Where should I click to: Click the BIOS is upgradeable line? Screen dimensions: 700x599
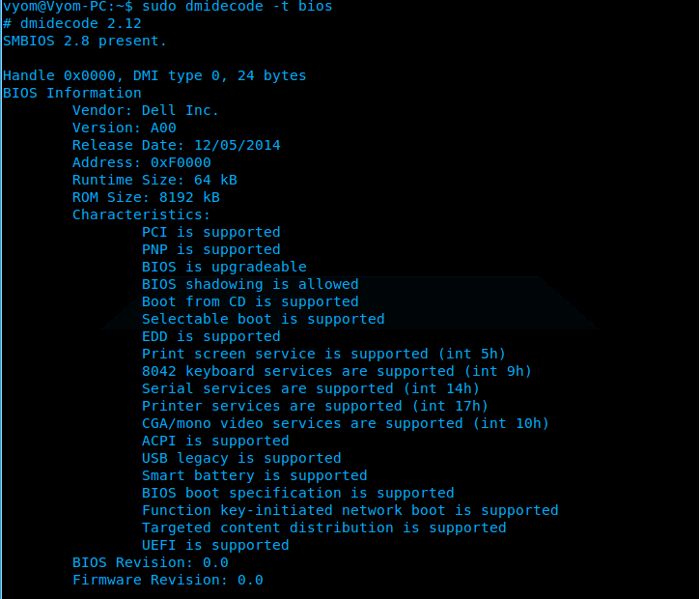224,268
